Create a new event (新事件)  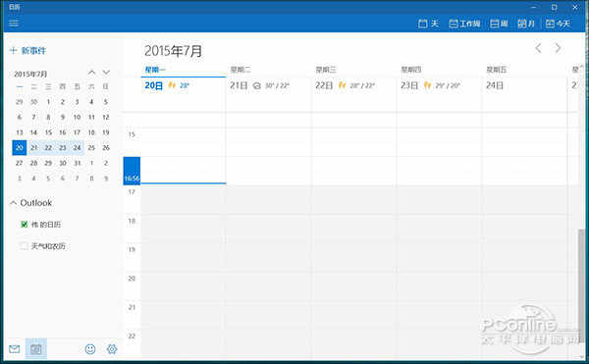click(x=27, y=51)
